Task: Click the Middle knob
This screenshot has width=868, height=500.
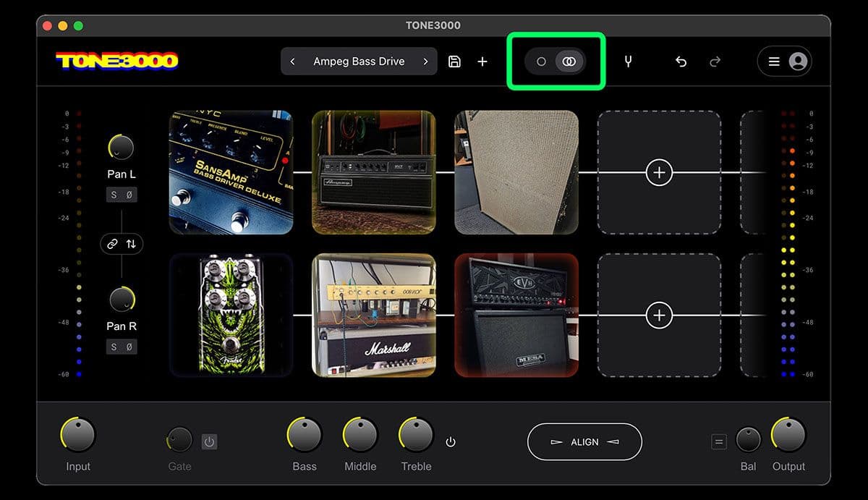Action: point(360,435)
